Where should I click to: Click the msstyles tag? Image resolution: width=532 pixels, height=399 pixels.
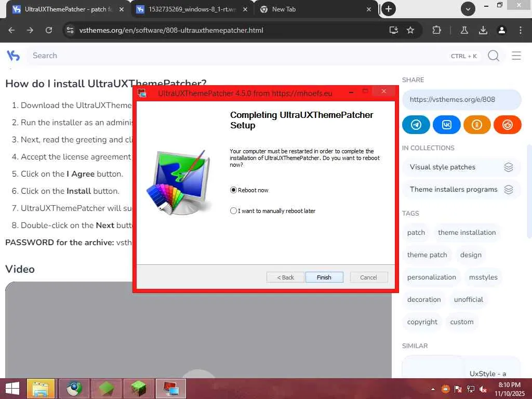483,277
